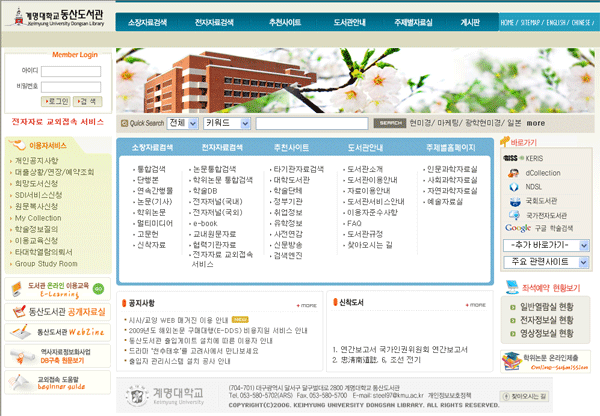Open notice 출입자 관리시스템 설치 공사 안내
The image size is (600, 416).
point(179,361)
